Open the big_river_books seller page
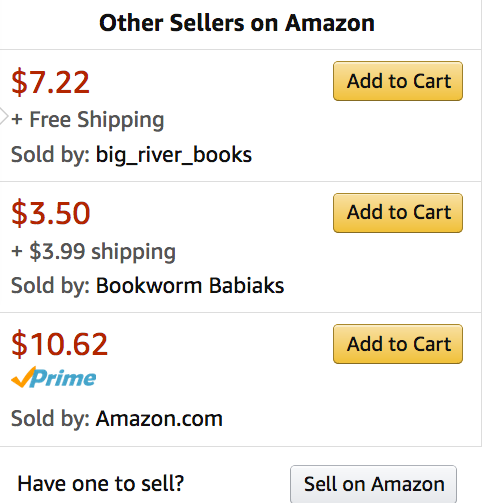The width and height of the screenshot is (489, 503). 174,155
